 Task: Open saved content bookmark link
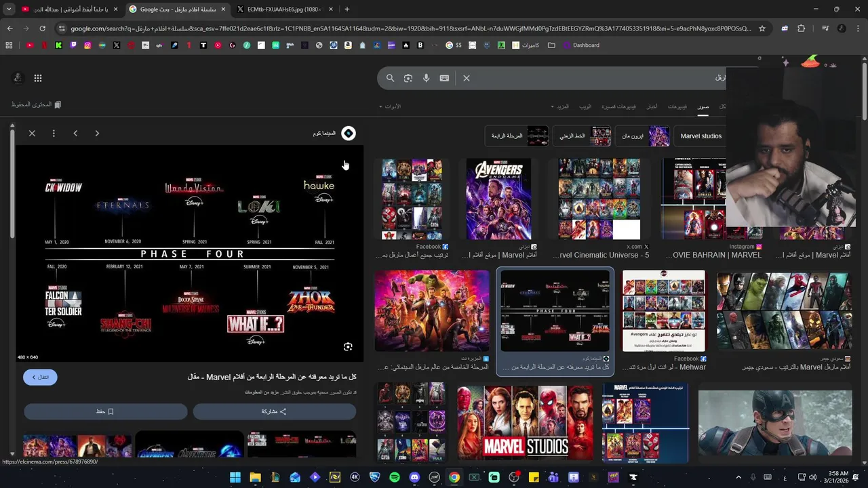36,104
